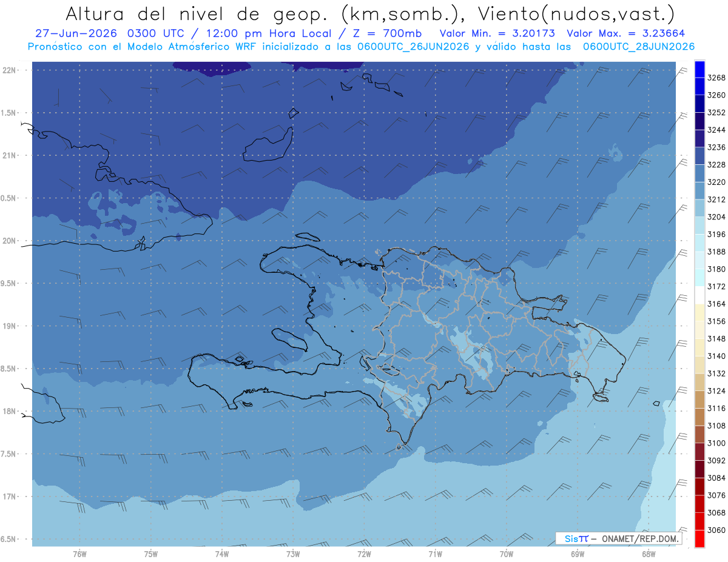Click the legend swatch between 3092 and 3084
The image size is (728, 562).
(x=699, y=469)
